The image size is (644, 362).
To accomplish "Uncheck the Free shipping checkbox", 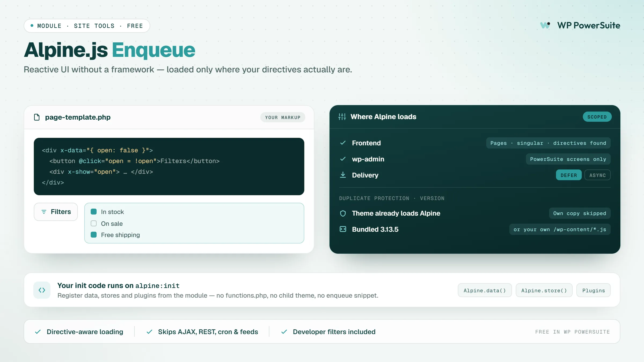I will [x=94, y=235].
